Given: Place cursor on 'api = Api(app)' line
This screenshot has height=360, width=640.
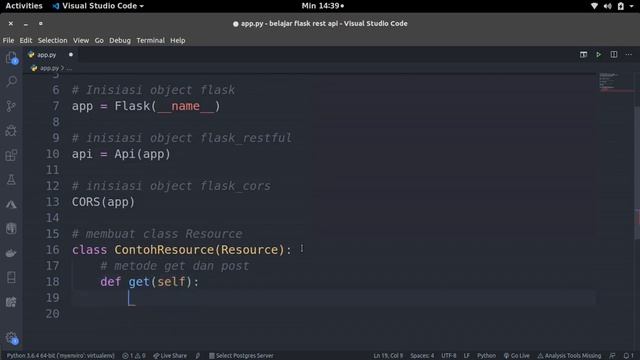Looking at the screenshot, I should tap(121, 154).
